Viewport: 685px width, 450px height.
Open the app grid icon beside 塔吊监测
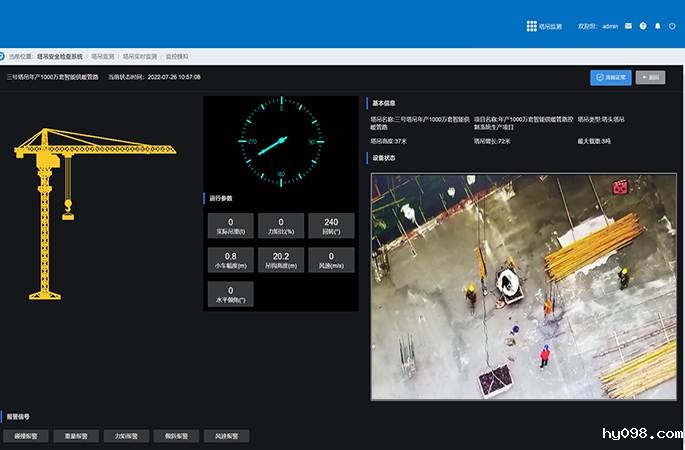click(531, 26)
